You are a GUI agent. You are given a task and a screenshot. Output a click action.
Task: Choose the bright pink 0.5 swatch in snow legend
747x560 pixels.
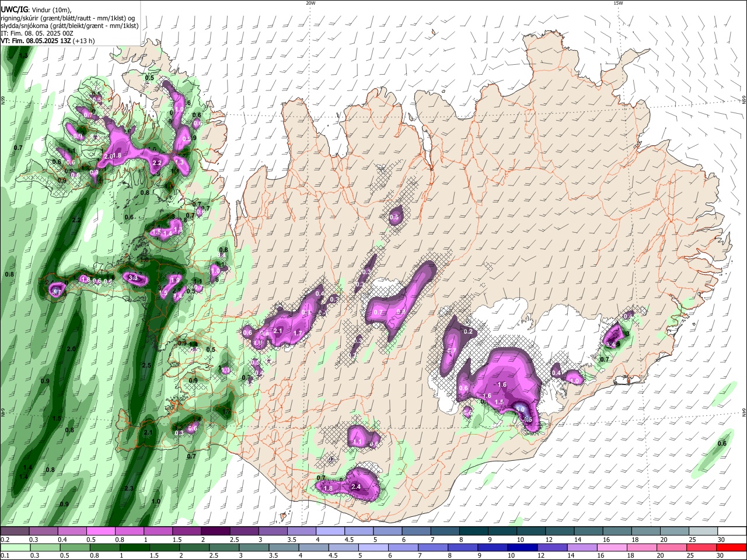(100, 531)
